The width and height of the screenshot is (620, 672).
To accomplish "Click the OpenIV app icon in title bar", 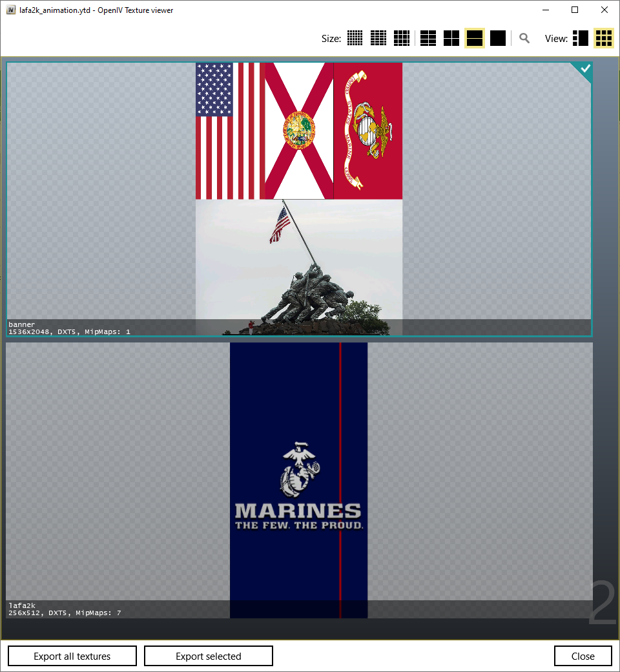I will coord(11,10).
